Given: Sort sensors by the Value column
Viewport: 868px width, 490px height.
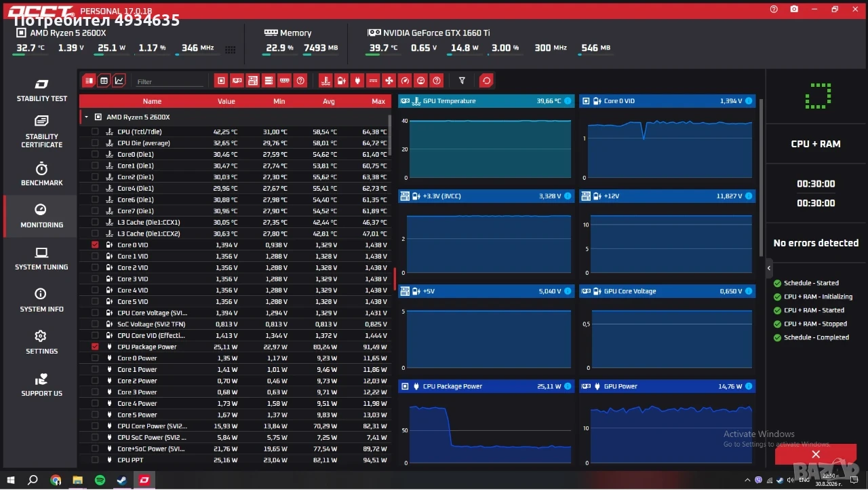Looking at the screenshot, I should coord(226,101).
